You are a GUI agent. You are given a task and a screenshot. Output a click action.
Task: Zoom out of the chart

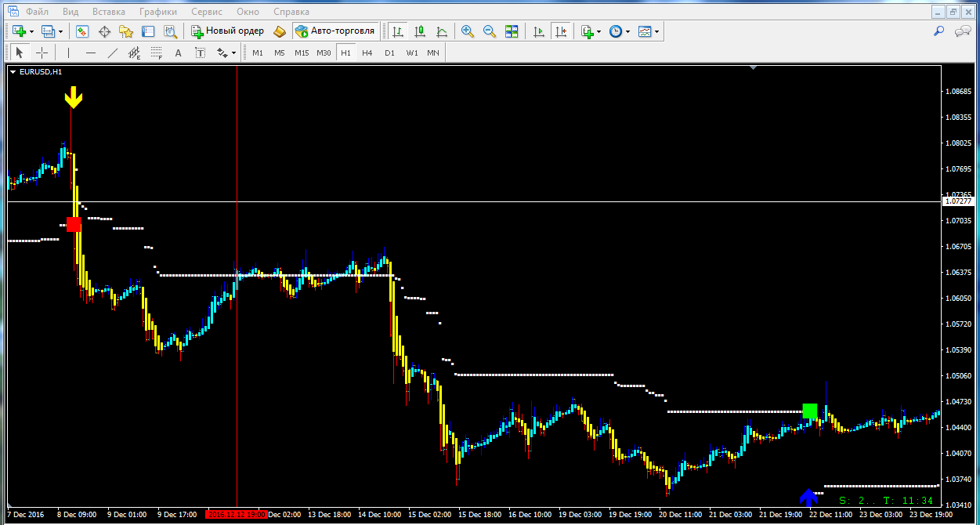[490, 31]
